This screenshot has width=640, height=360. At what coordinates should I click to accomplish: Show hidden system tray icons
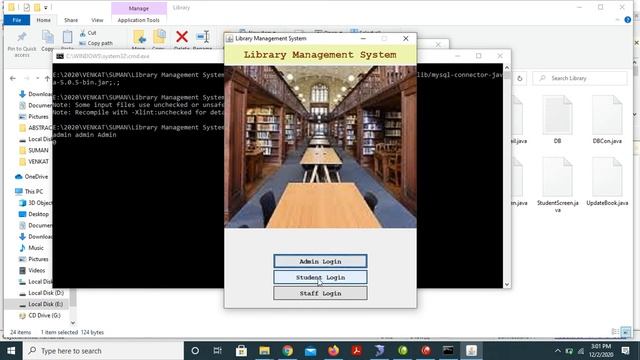[558, 351]
